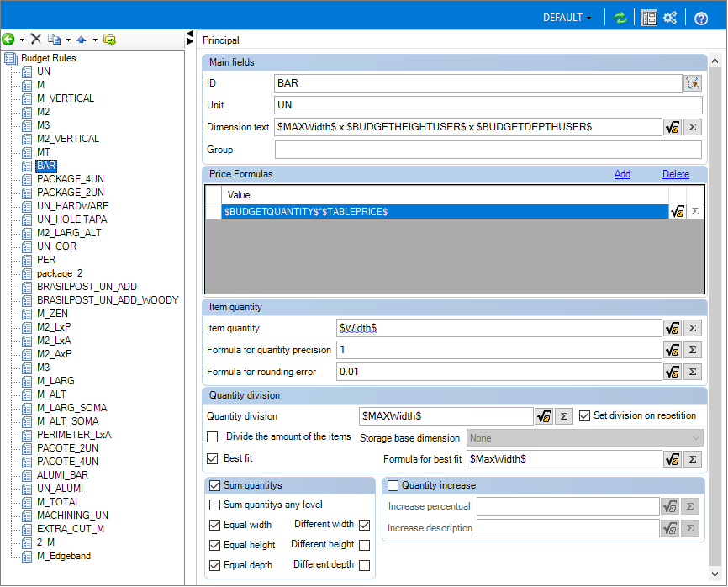Click the green refresh arrows icon
This screenshot has height=587, width=728.
click(620, 19)
